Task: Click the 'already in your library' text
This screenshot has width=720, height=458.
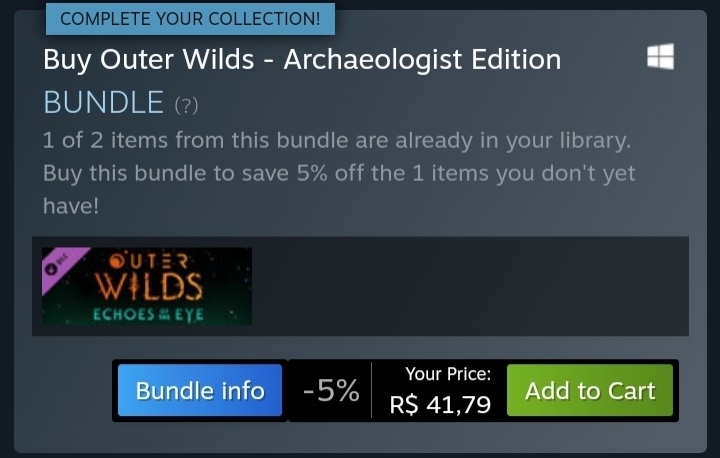Action: click(513, 140)
